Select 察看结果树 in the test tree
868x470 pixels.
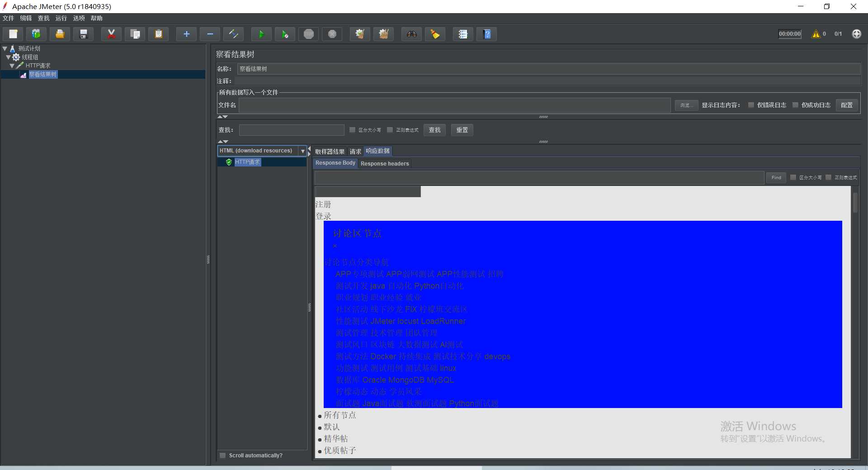[43, 75]
